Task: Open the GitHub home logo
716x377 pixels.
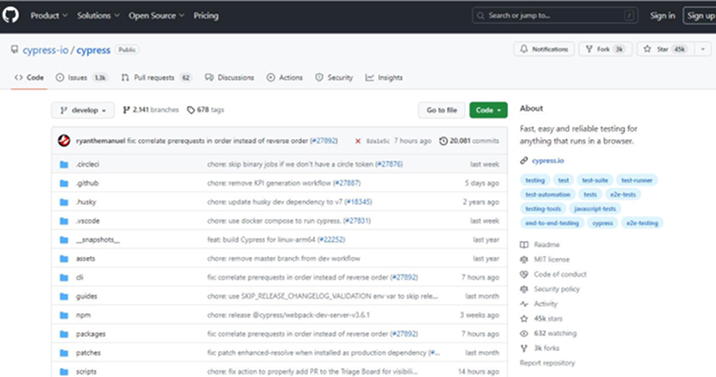Action: tap(11, 15)
